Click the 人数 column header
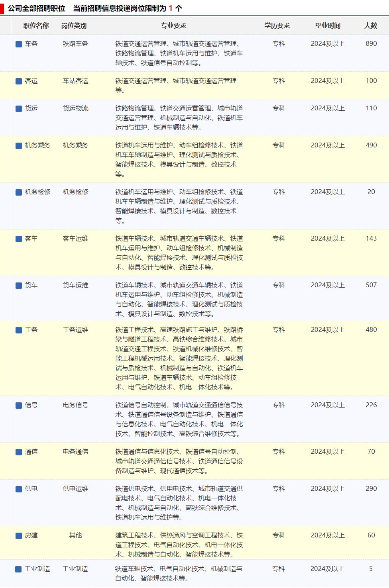Viewport: 389px width, 588px height. [371, 25]
